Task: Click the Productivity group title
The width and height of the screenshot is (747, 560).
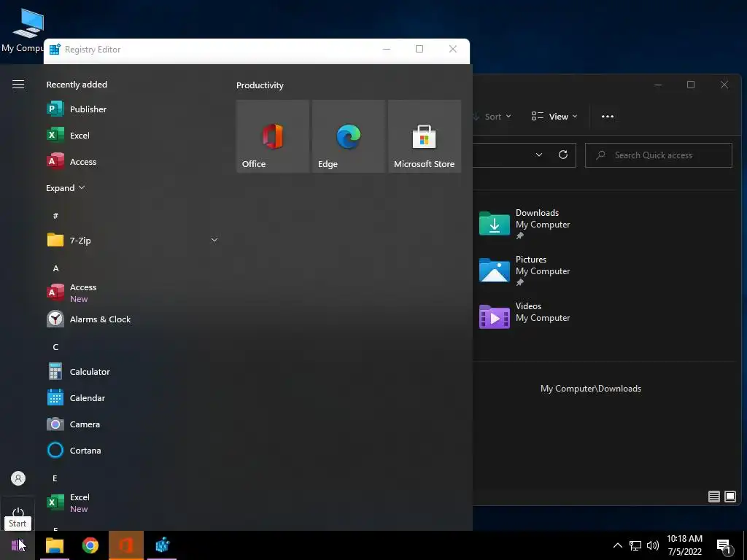Action: pyautogui.click(x=260, y=85)
